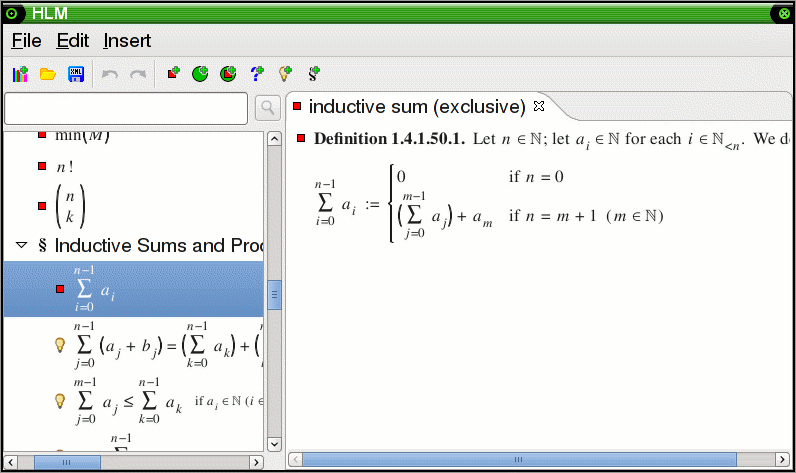Add a new section with § icon

[313, 74]
